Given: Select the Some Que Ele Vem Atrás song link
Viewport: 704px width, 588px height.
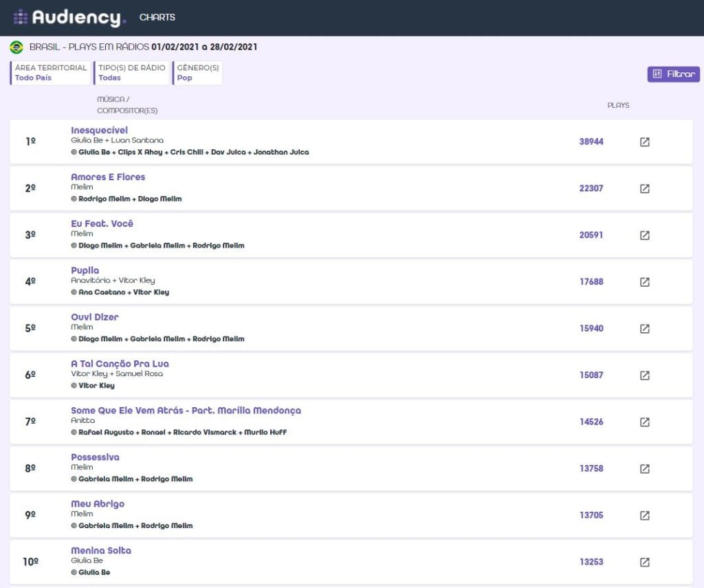Looking at the screenshot, I should coord(186,411).
